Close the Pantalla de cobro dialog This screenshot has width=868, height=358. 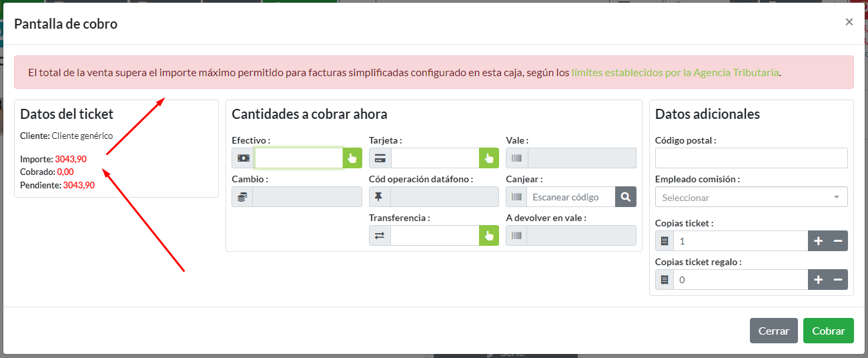pyautogui.click(x=849, y=22)
